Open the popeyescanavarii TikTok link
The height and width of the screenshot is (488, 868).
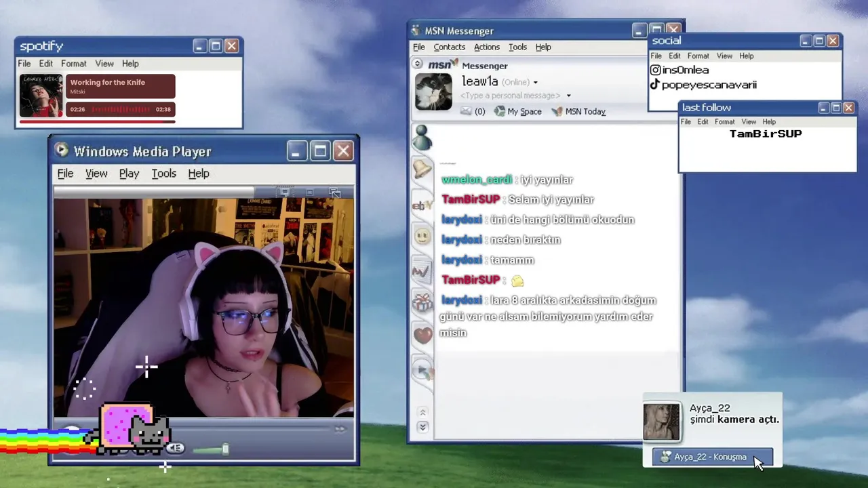[x=709, y=85]
